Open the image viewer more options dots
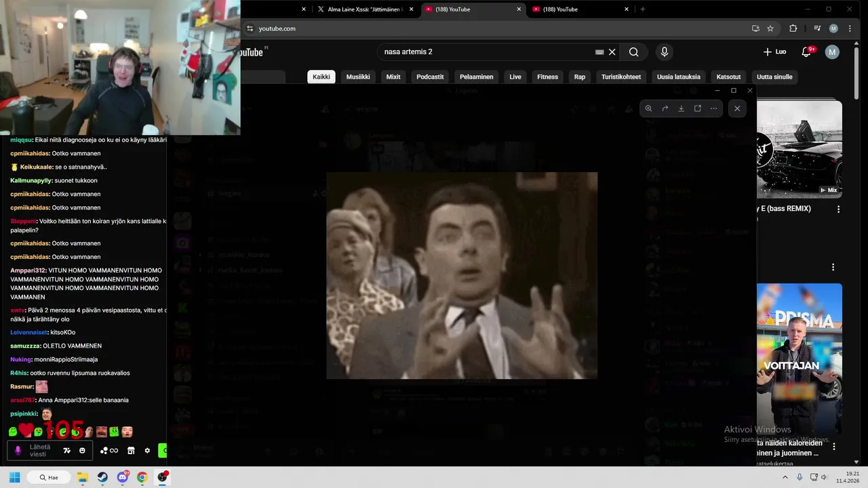The width and height of the screenshot is (868, 488). coord(713,108)
